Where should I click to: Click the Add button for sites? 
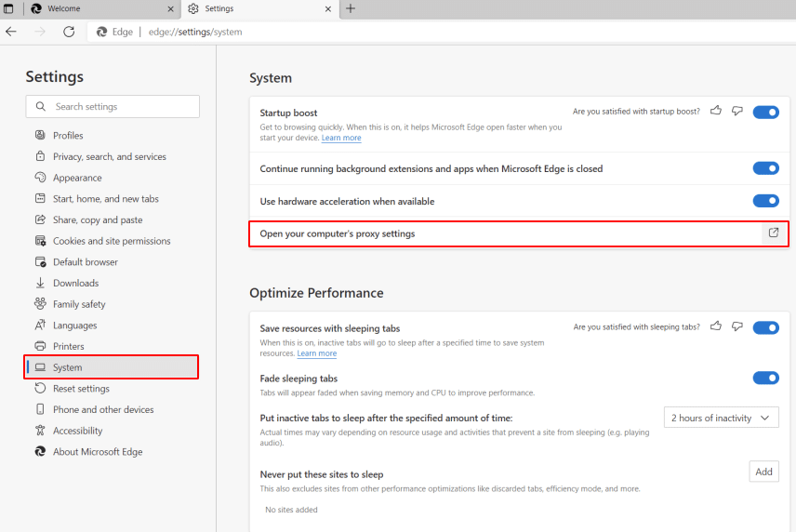(x=763, y=472)
